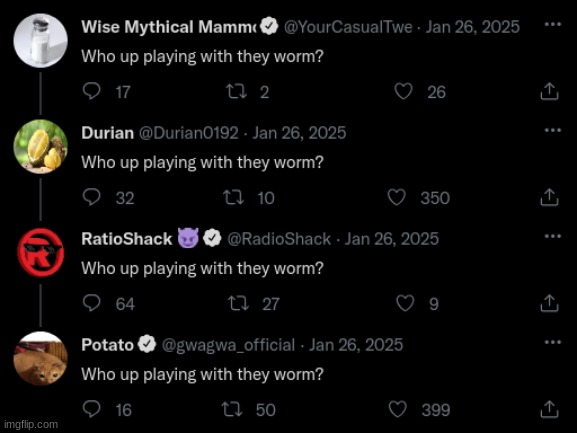Open the three-dot menu on Durian's tweet
The height and width of the screenshot is (433, 577).
coord(553,130)
